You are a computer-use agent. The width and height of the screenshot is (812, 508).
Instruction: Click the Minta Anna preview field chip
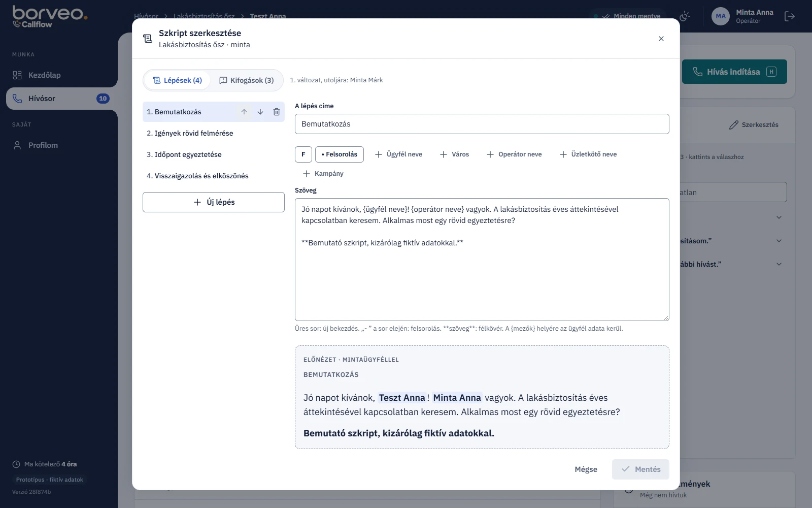457,398
